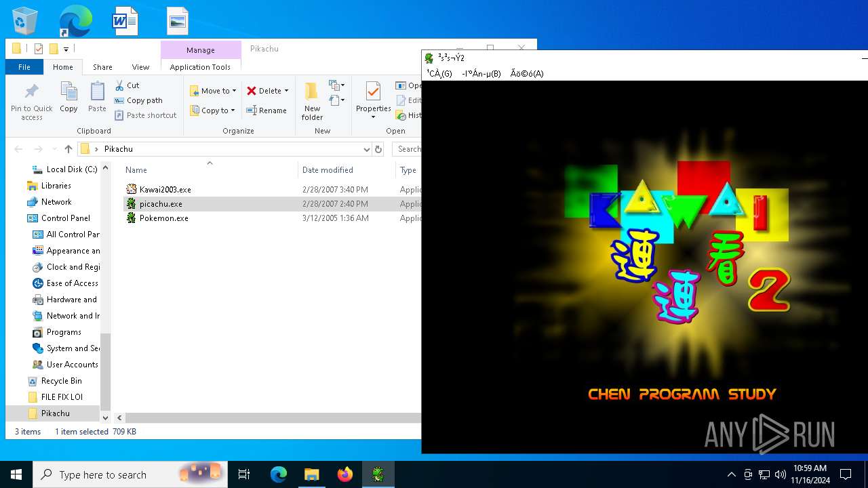This screenshot has width=868, height=488.
Task: Expand the Properties dropdown arrow
Action: point(373,117)
